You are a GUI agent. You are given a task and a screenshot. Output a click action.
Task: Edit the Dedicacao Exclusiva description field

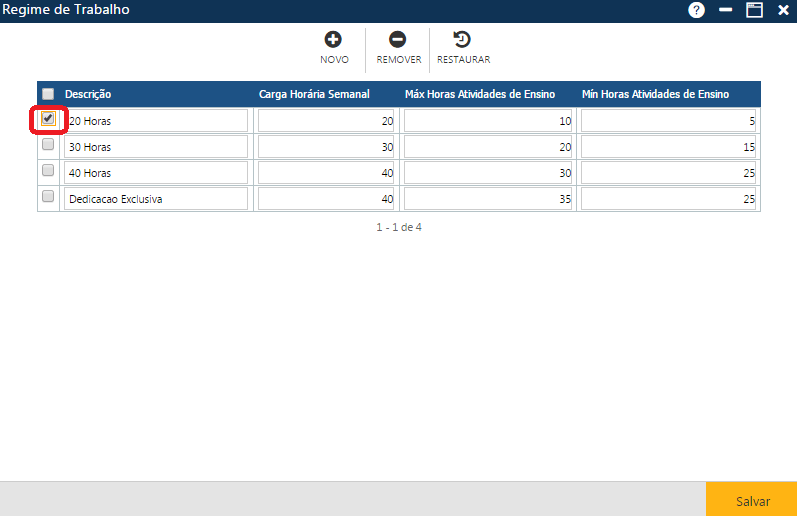(x=155, y=199)
